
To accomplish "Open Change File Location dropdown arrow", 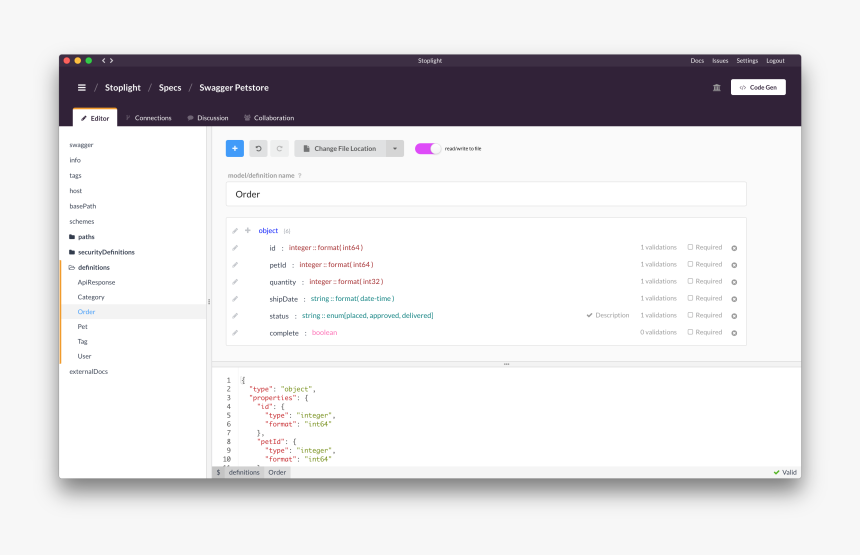I will pos(395,149).
